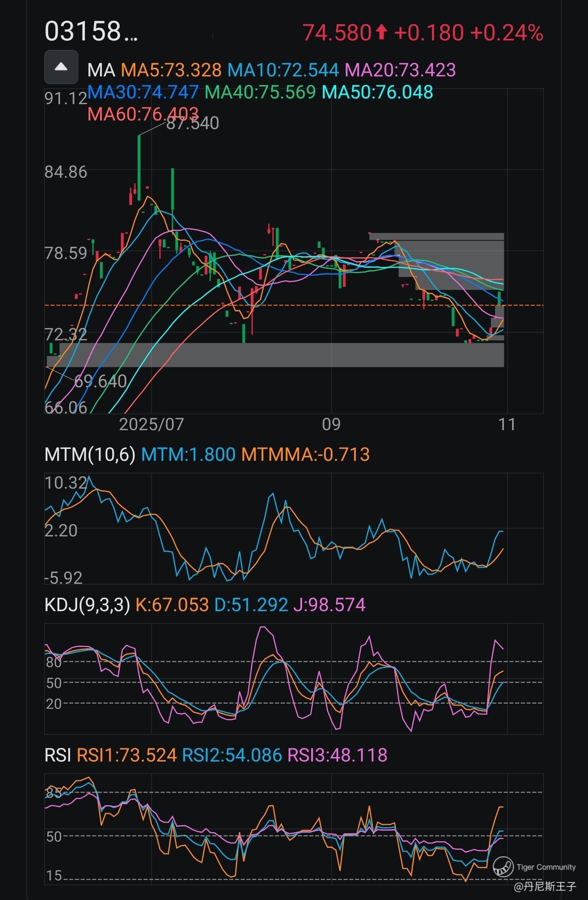This screenshot has height=900, width=588.
Task: Tap the 84.86 price axis label
Action: click(66, 172)
